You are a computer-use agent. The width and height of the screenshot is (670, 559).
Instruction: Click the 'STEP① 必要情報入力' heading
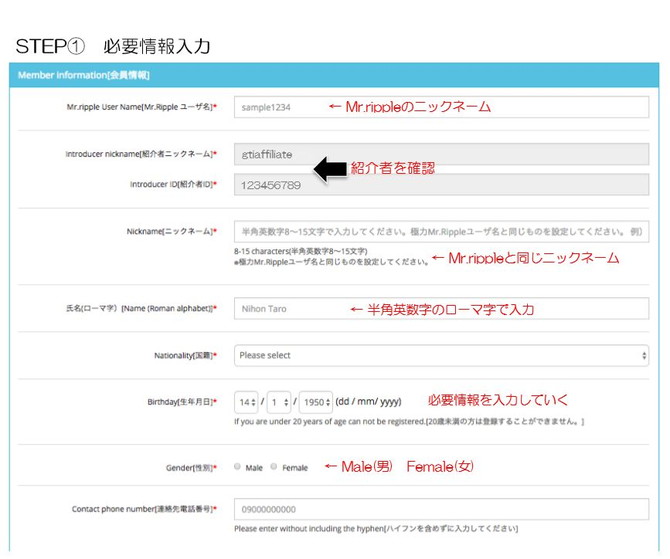tap(113, 46)
